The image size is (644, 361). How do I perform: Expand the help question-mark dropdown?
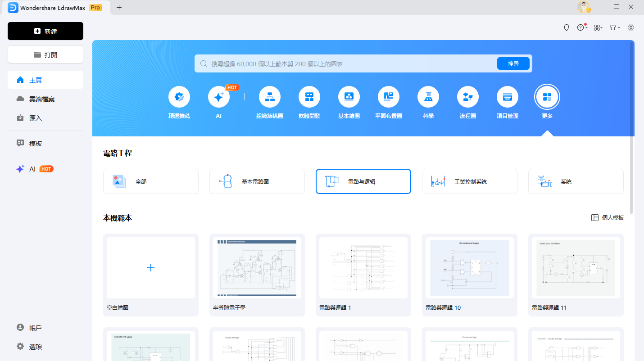[582, 27]
